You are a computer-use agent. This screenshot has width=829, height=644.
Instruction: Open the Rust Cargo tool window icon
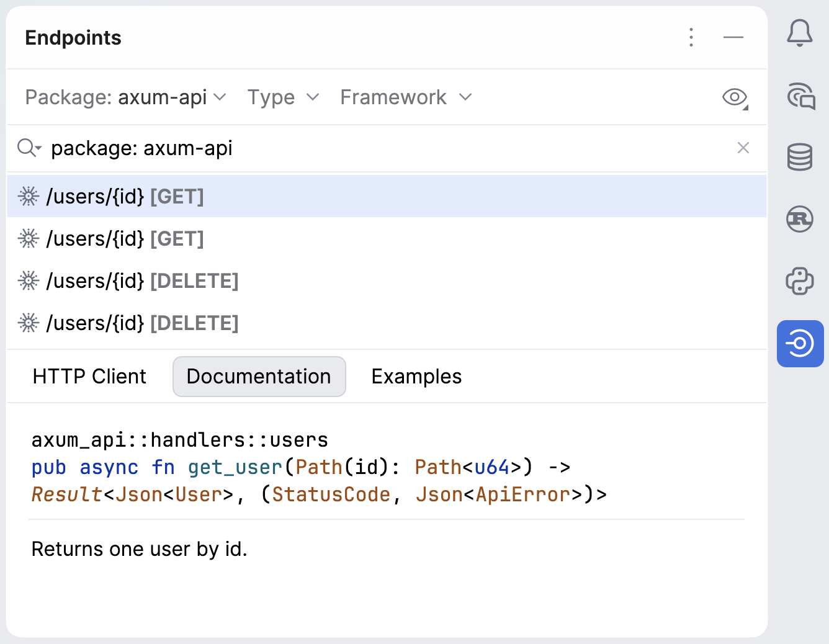[x=800, y=219]
